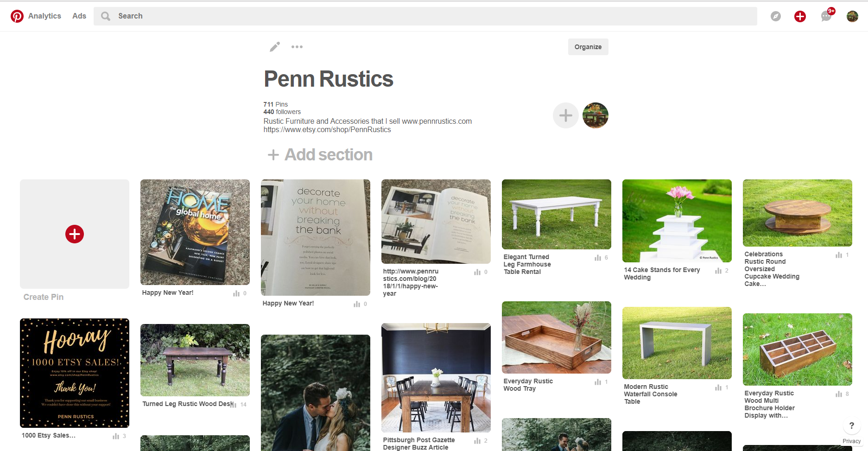Viewport: 868px width, 451px height.
Task: View stats for Modern Rustic Waterfall Console Table
Action: coord(718,387)
